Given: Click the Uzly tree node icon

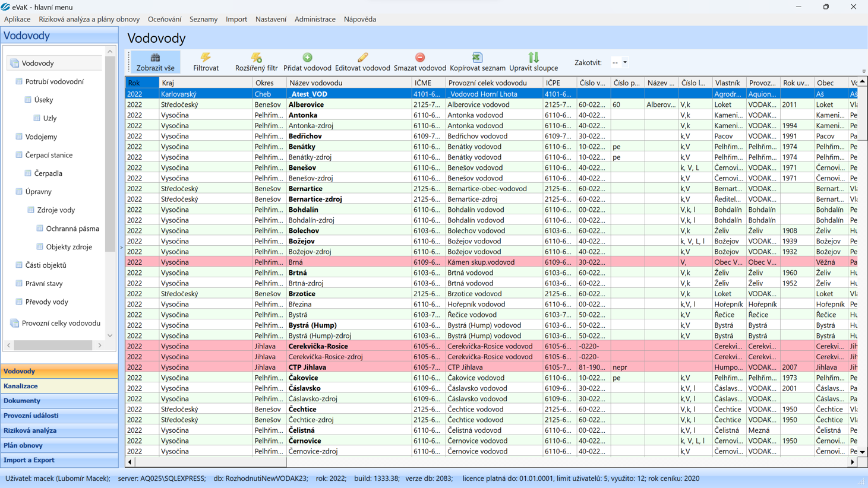Looking at the screenshot, I should pos(37,118).
